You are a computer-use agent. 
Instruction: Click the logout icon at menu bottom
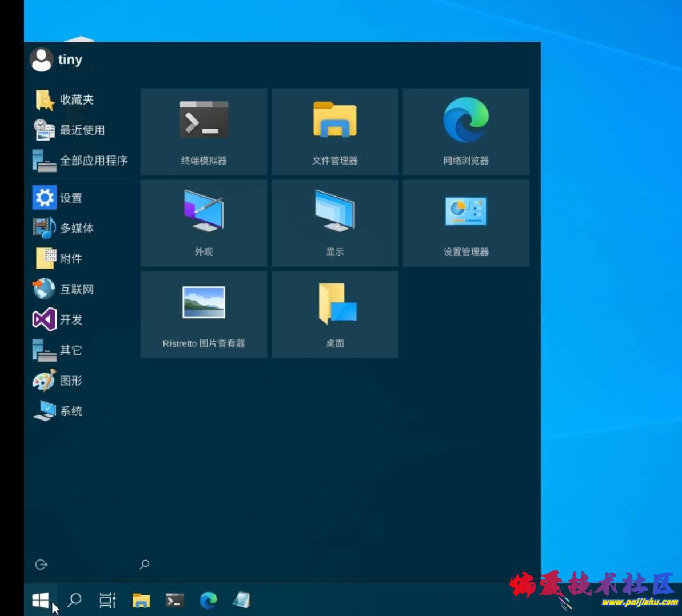point(41,565)
